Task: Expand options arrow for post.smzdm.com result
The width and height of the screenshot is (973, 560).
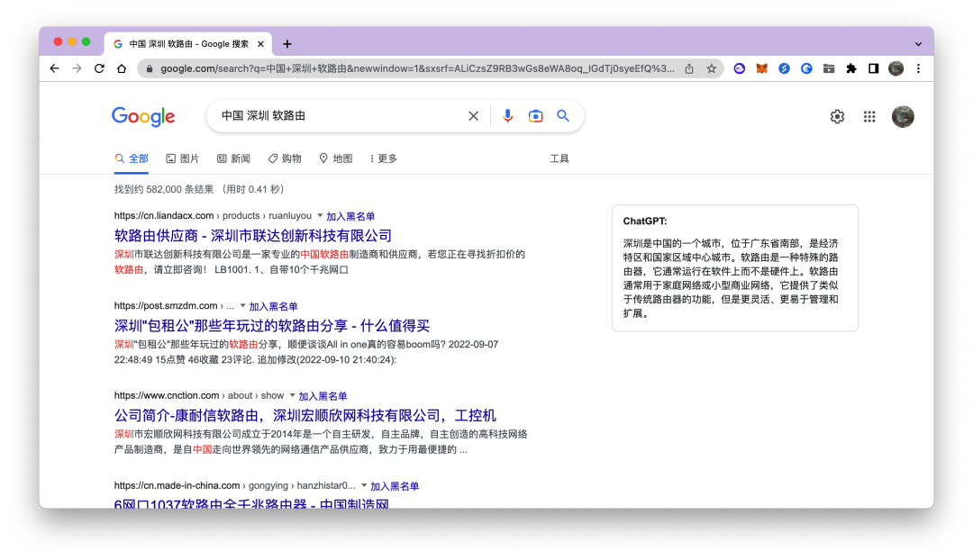Action: [x=242, y=306]
